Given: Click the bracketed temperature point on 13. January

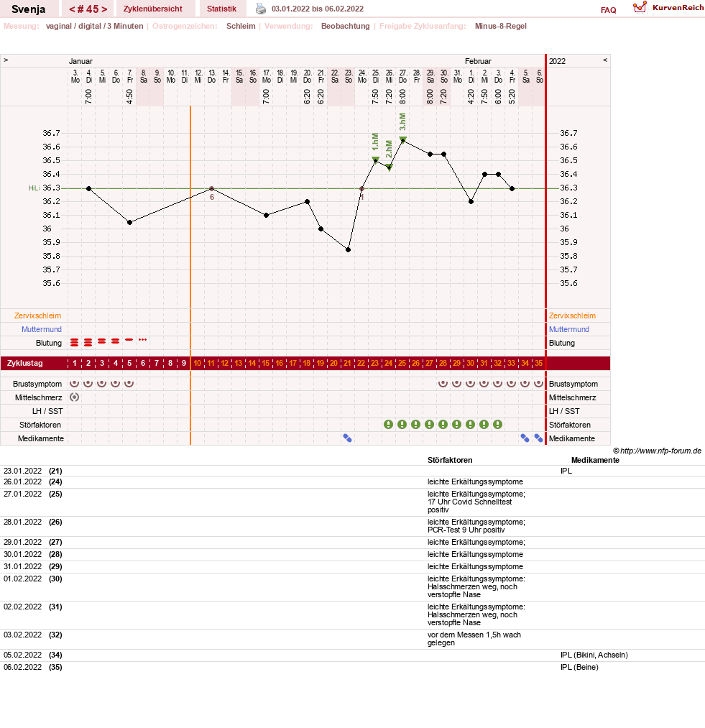Looking at the screenshot, I should tap(212, 188).
